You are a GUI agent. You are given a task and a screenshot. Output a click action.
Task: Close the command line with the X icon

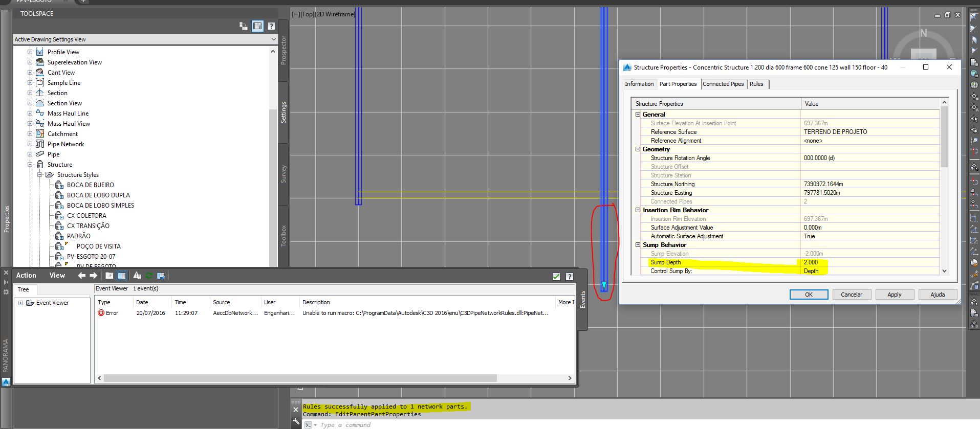[296, 410]
